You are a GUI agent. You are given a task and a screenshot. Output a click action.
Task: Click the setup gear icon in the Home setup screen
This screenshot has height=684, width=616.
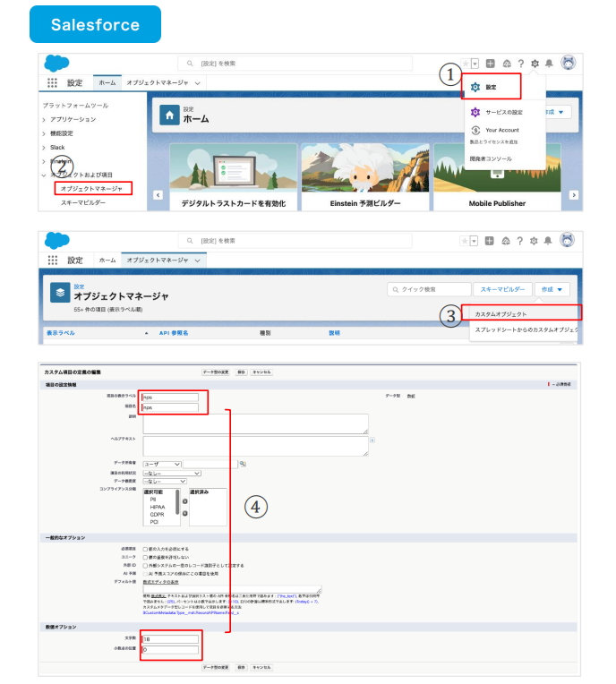click(x=535, y=64)
